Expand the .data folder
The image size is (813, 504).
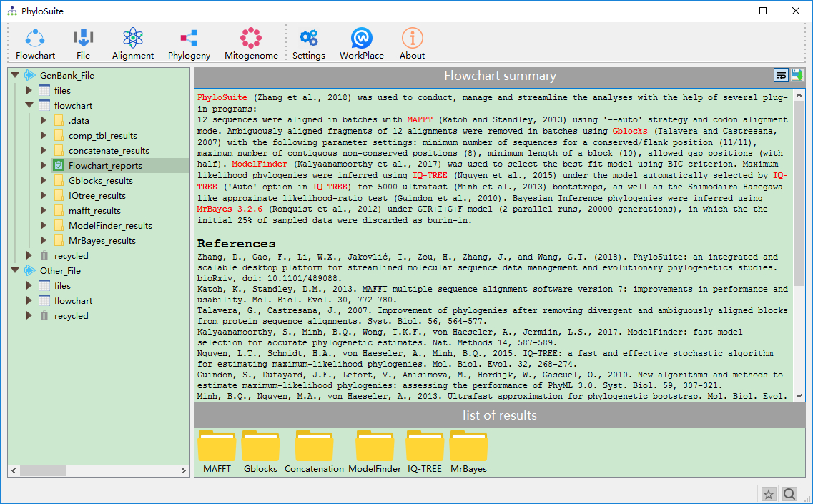click(x=44, y=120)
